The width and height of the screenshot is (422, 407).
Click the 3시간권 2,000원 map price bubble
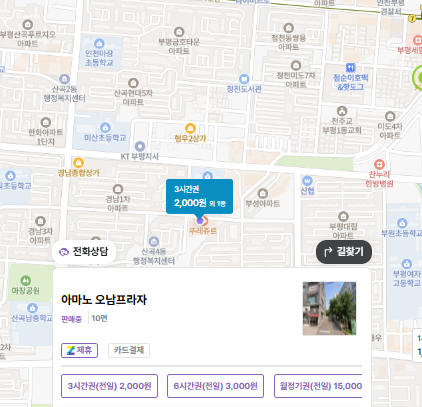[x=199, y=196]
